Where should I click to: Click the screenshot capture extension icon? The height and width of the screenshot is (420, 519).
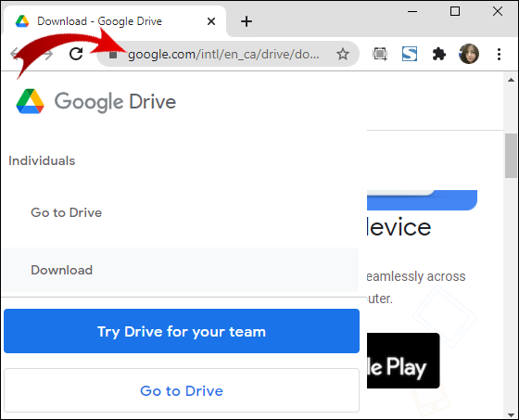(x=380, y=54)
